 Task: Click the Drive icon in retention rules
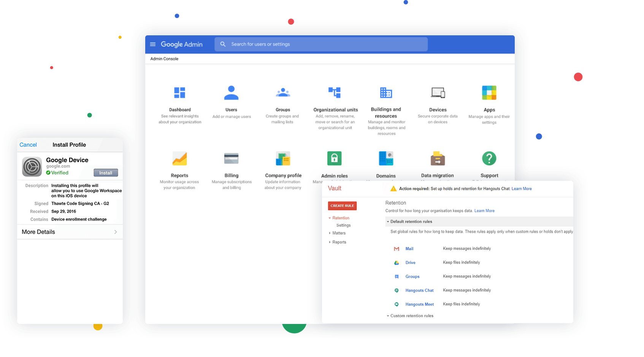click(x=397, y=262)
